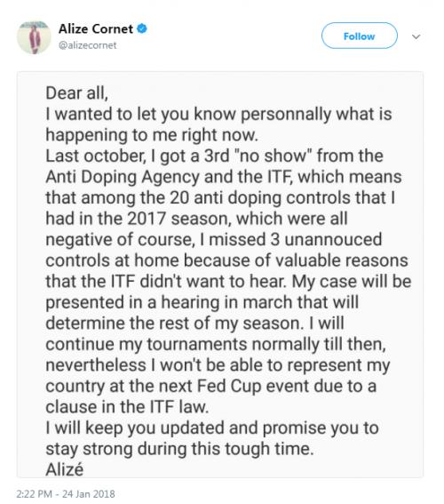Click the blue verified badge icon

coord(142,29)
